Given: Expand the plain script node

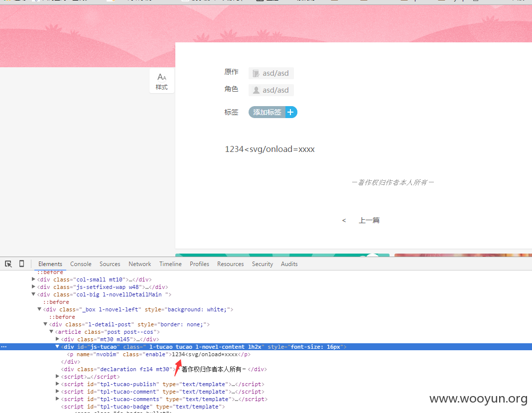Looking at the screenshot, I should pyautogui.click(x=57, y=376).
